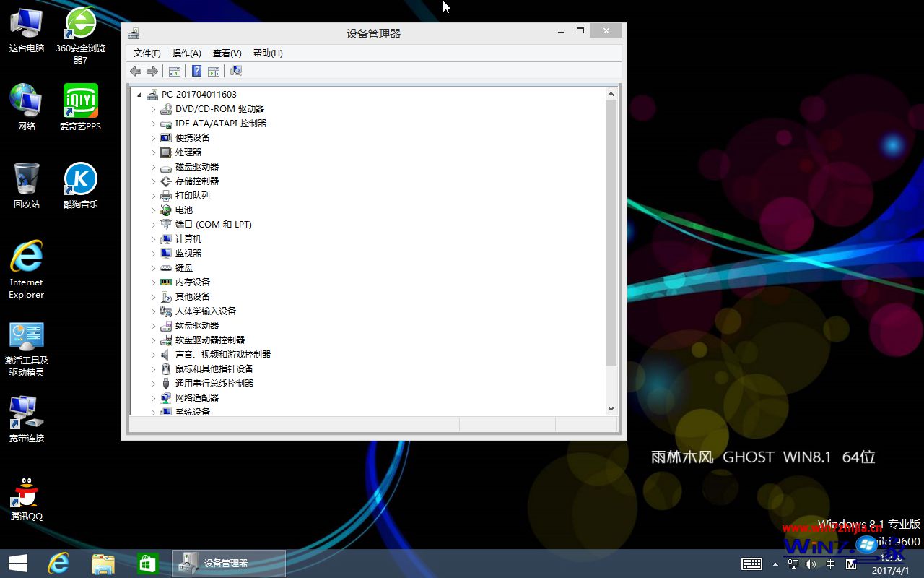Open the 操作(A) menu
This screenshot has height=578, width=924.
point(186,53)
